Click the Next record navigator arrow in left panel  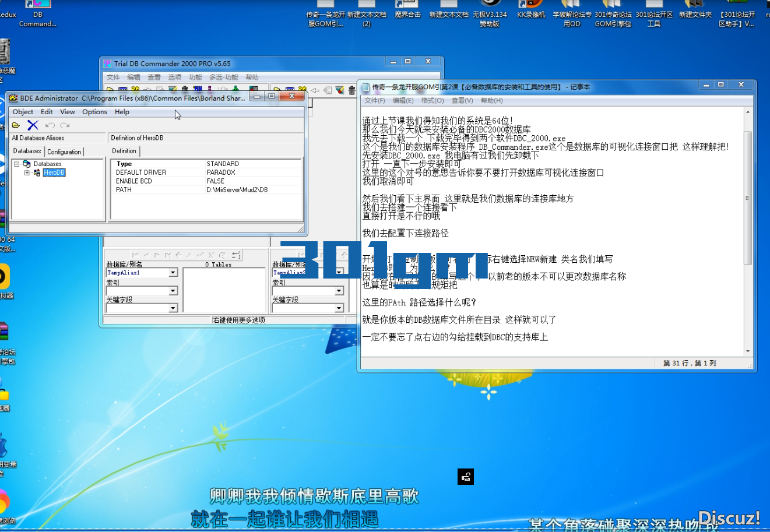[157, 255]
